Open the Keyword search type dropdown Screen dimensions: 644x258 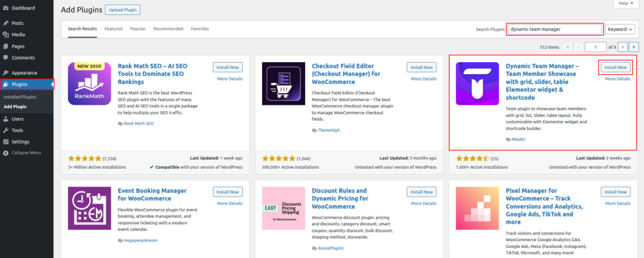621,29
